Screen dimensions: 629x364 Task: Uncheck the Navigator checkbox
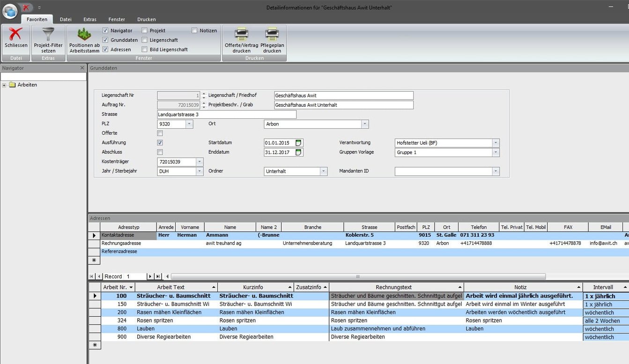pyautogui.click(x=105, y=30)
